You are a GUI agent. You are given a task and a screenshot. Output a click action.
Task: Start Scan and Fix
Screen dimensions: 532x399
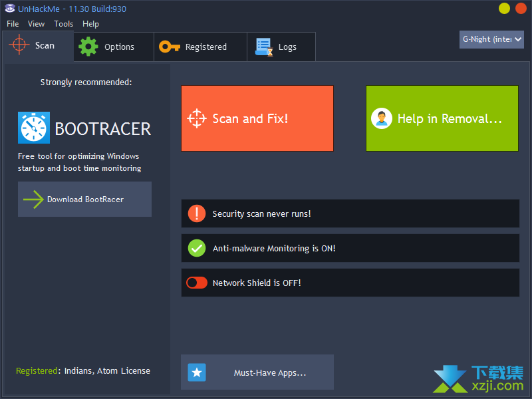tap(257, 118)
